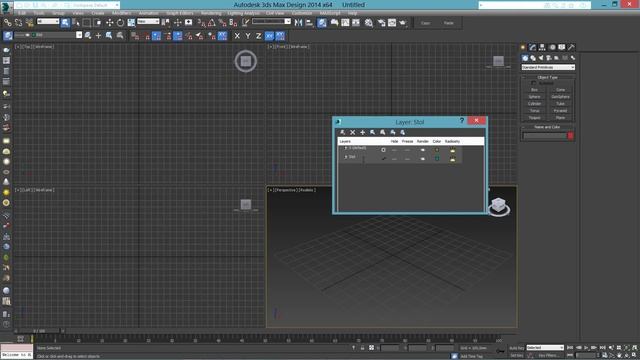The image size is (640, 360).
Task: Open the Modifiers menu
Action: point(122,13)
